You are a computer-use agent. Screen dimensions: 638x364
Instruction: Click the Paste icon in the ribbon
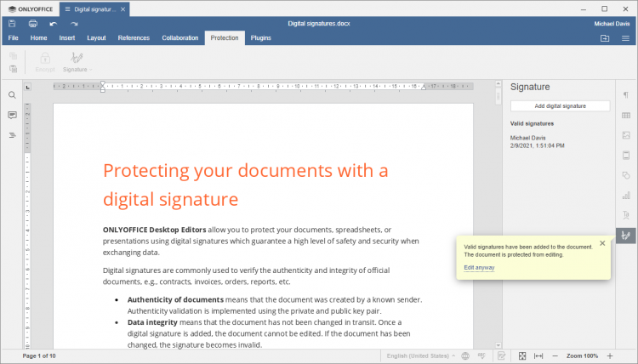[14, 69]
